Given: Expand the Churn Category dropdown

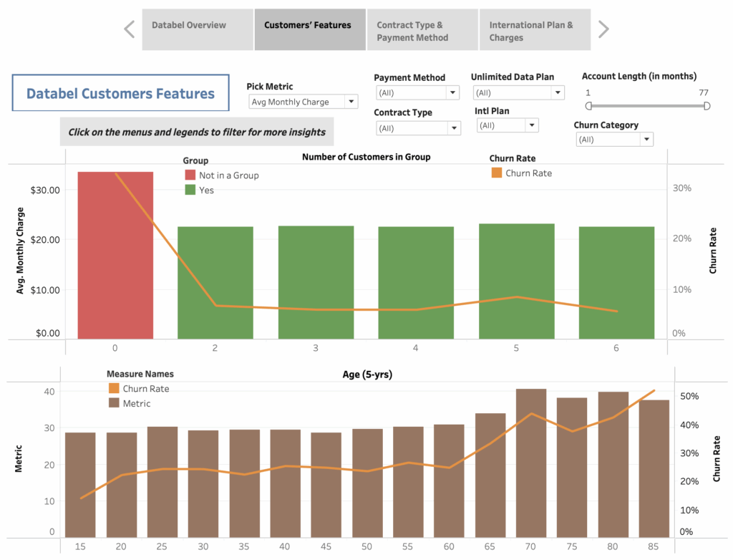Looking at the screenshot, I should pyautogui.click(x=646, y=140).
